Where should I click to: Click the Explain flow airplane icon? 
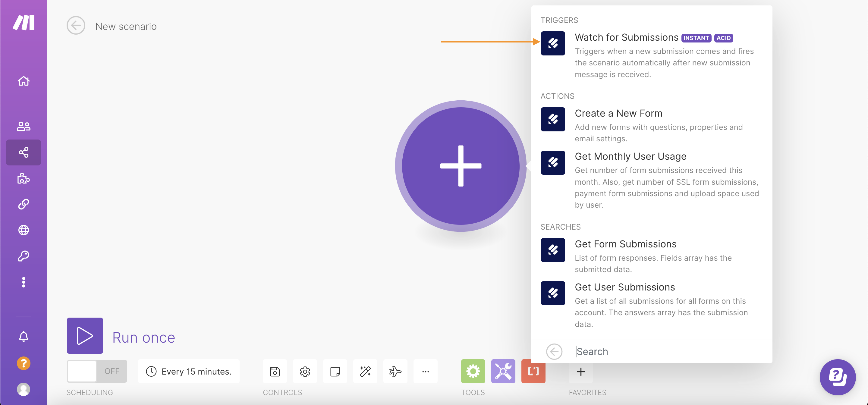395,371
